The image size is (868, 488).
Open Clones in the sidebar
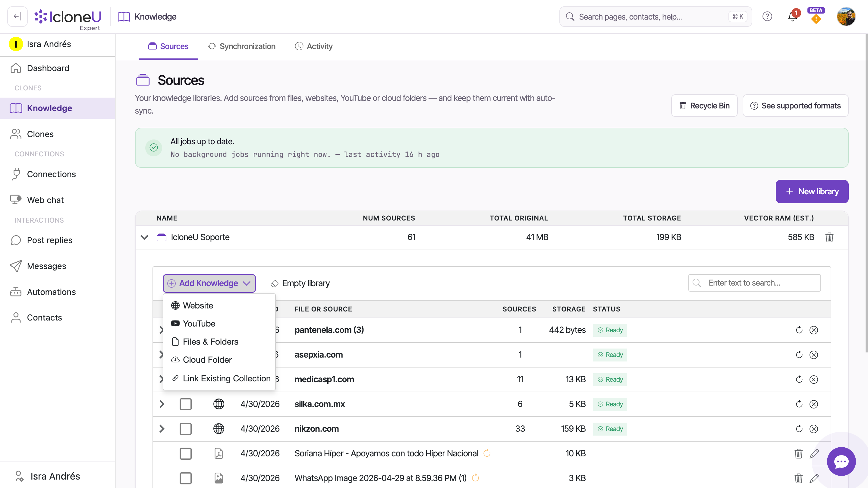pyautogui.click(x=58, y=134)
